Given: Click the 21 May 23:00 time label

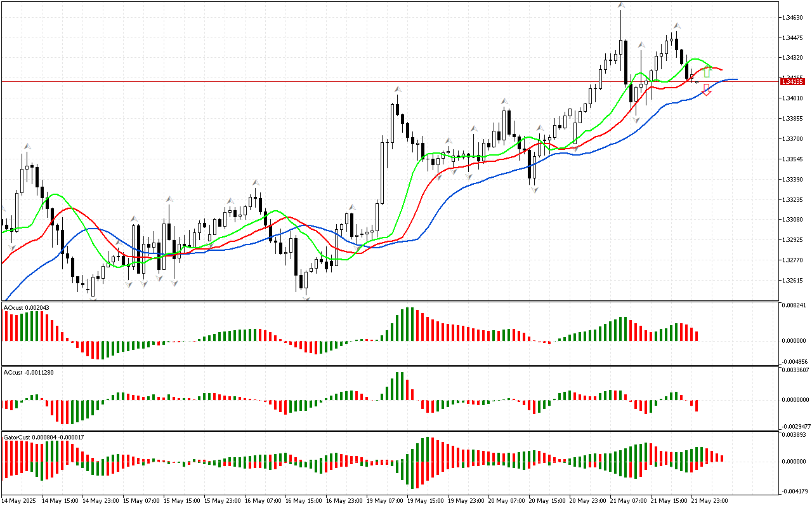Looking at the screenshot, I should pyautogui.click(x=709, y=500).
